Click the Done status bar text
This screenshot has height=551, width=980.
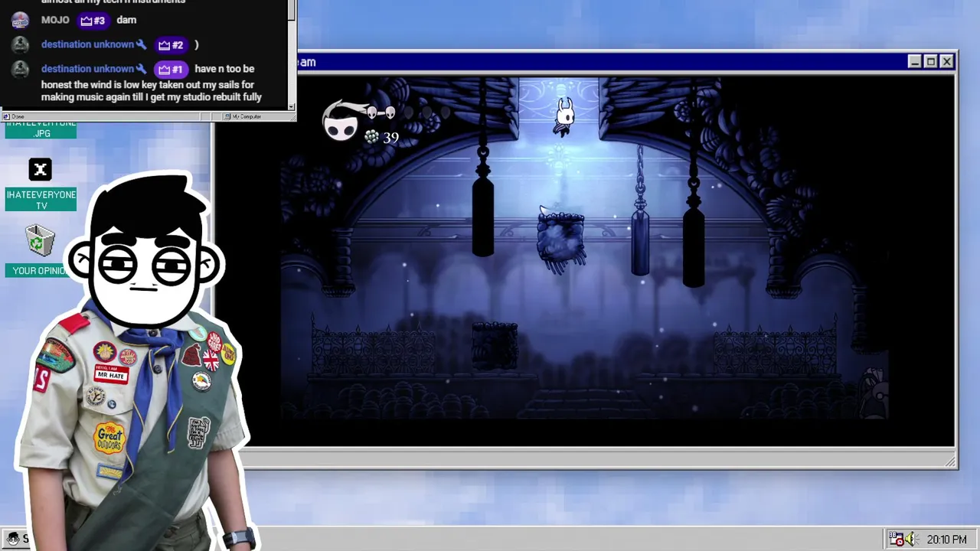click(16, 116)
